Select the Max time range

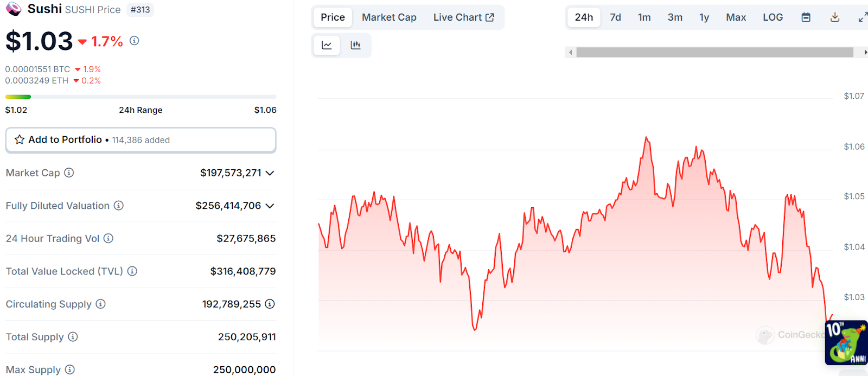point(736,17)
